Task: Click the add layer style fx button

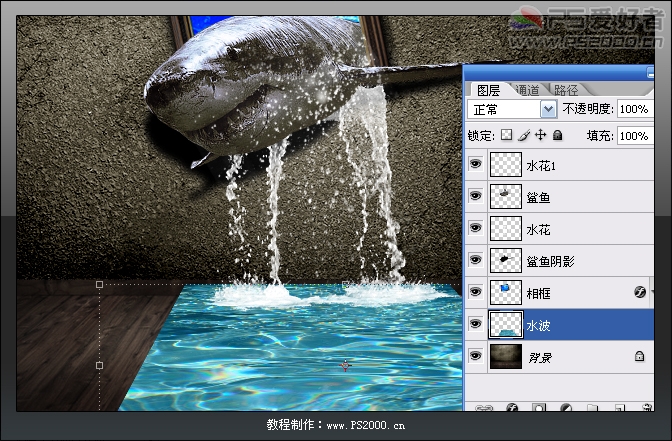Action: (x=512, y=408)
